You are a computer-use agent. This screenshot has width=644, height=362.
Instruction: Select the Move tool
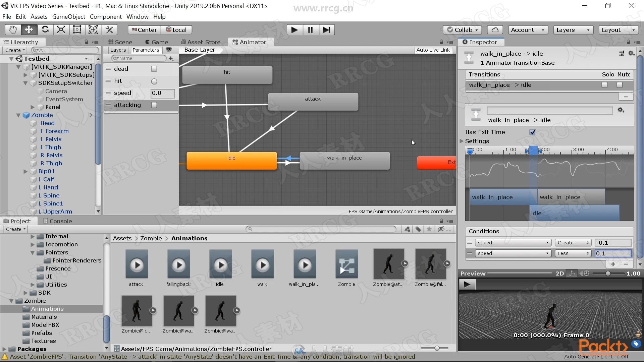click(29, 30)
